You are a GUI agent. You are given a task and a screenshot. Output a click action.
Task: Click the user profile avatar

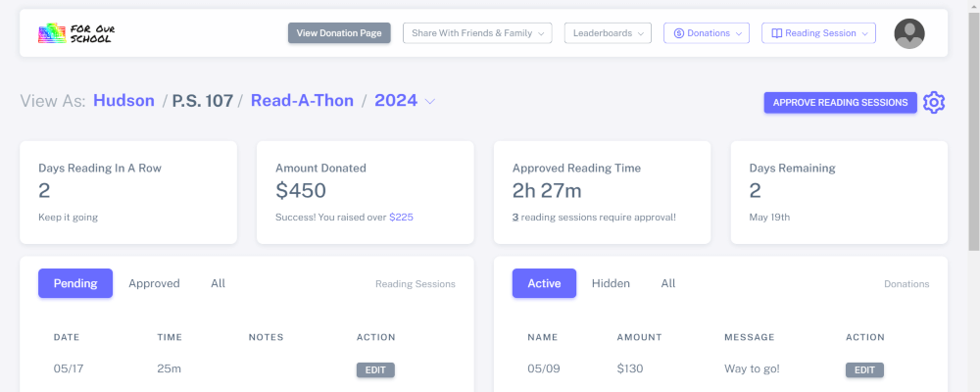pyautogui.click(x=909, y=33)
